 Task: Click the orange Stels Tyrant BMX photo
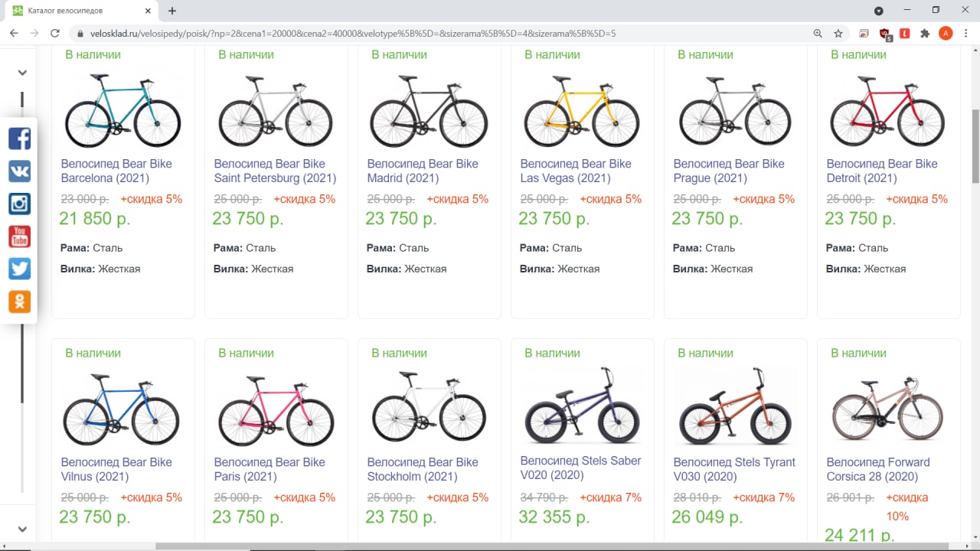point(735,406)
